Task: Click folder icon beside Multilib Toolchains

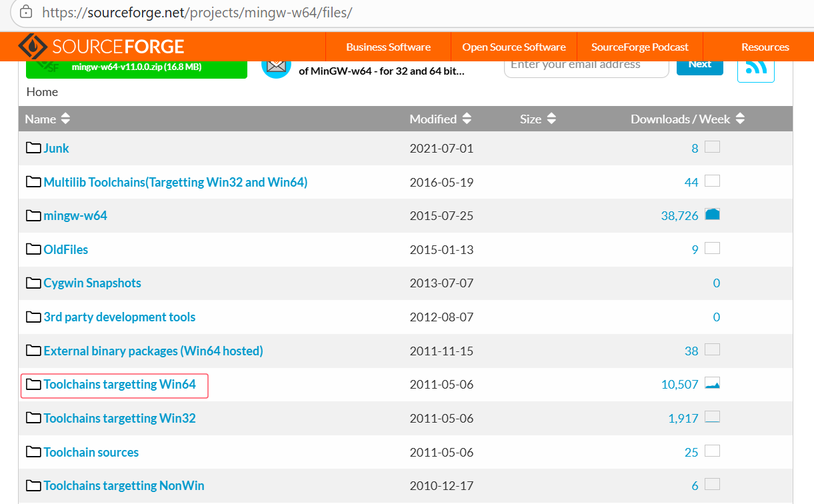Action: pyautogui.click(x=33, y=182)
